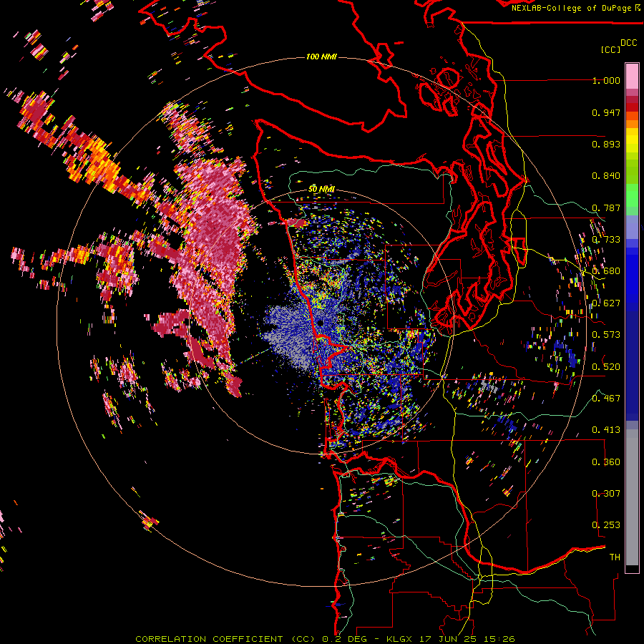Viewport: 644px width, 644px height.
Task: Select the 0.893 scale value
Action: pos(606,144)
